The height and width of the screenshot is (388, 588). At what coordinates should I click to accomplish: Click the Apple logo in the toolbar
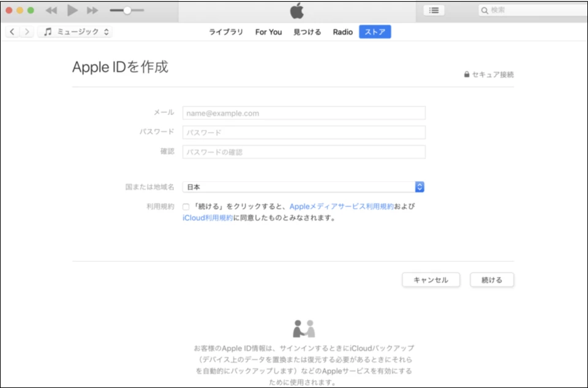(x=296, y=10)
